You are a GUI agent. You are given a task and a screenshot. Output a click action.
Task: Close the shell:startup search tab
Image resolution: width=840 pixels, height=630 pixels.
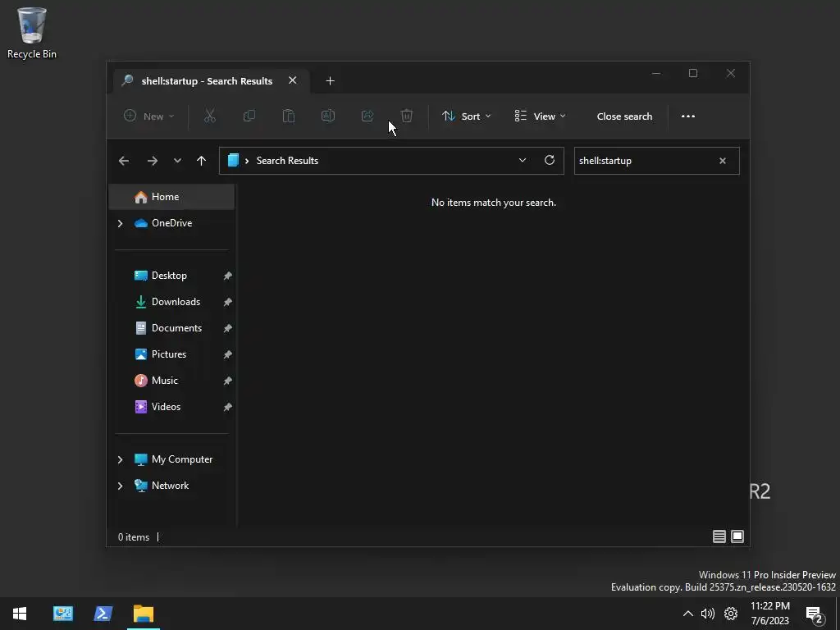[293, 80]
